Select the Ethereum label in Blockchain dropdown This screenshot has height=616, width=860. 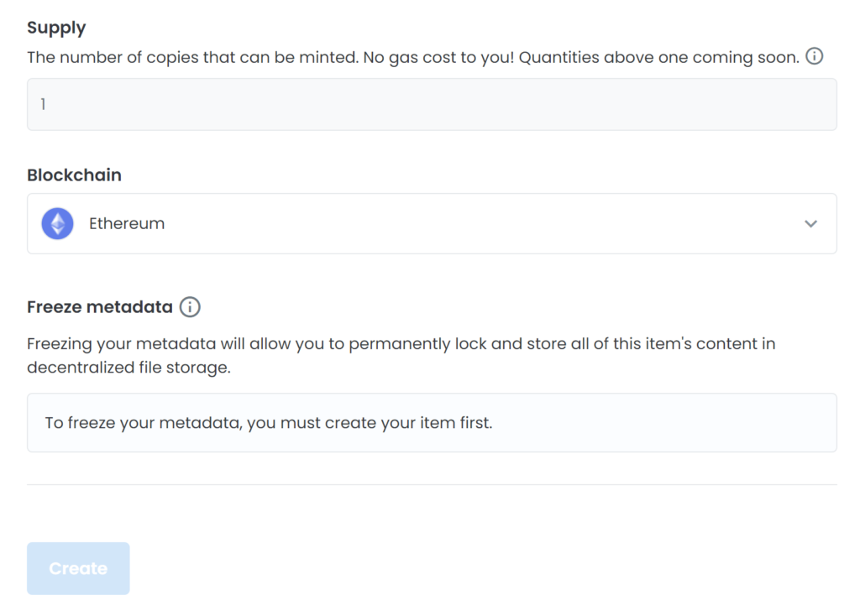click(x=127, y=223)
